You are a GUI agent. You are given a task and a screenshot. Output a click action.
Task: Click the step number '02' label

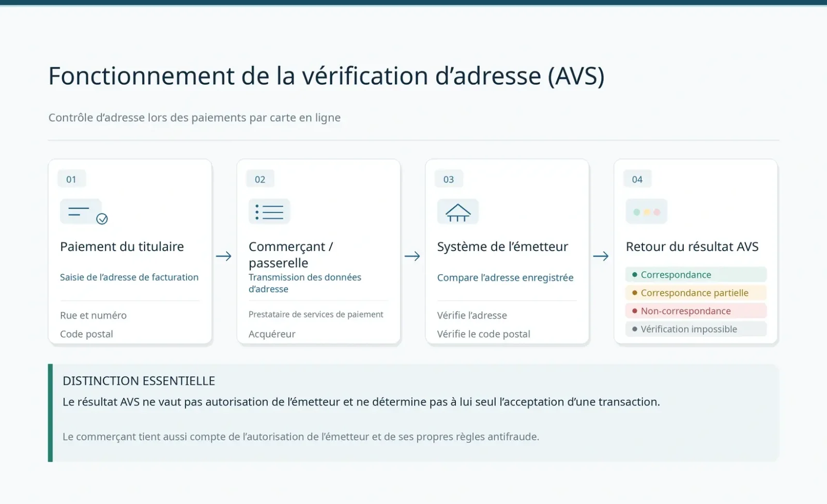[x=260, y=179]
